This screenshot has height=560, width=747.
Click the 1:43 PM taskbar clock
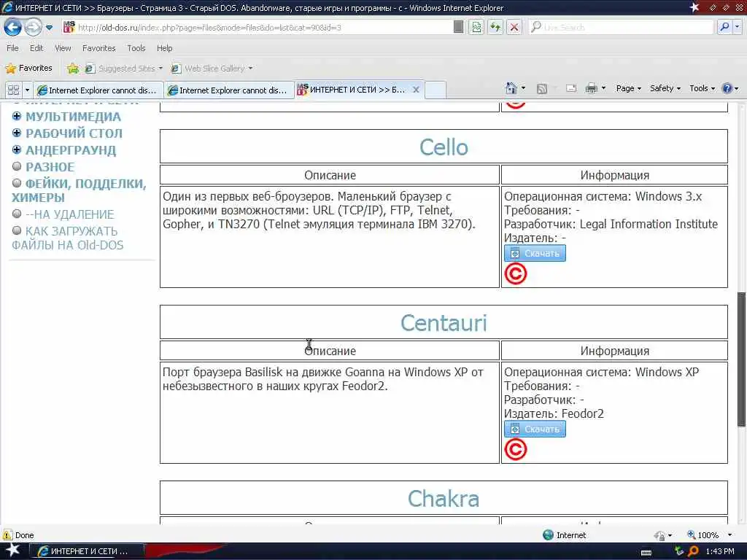(720, 551)
